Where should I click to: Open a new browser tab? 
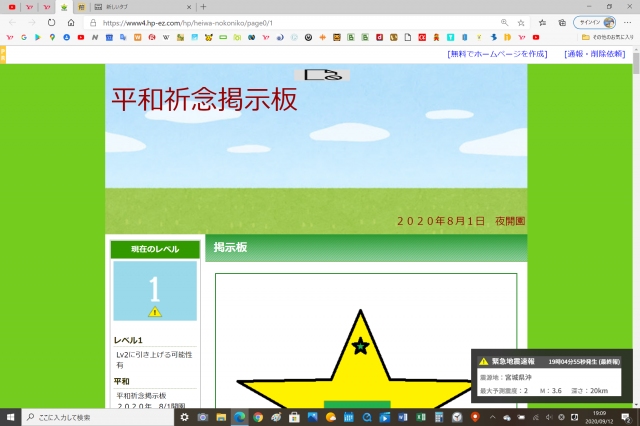point(203,6)
